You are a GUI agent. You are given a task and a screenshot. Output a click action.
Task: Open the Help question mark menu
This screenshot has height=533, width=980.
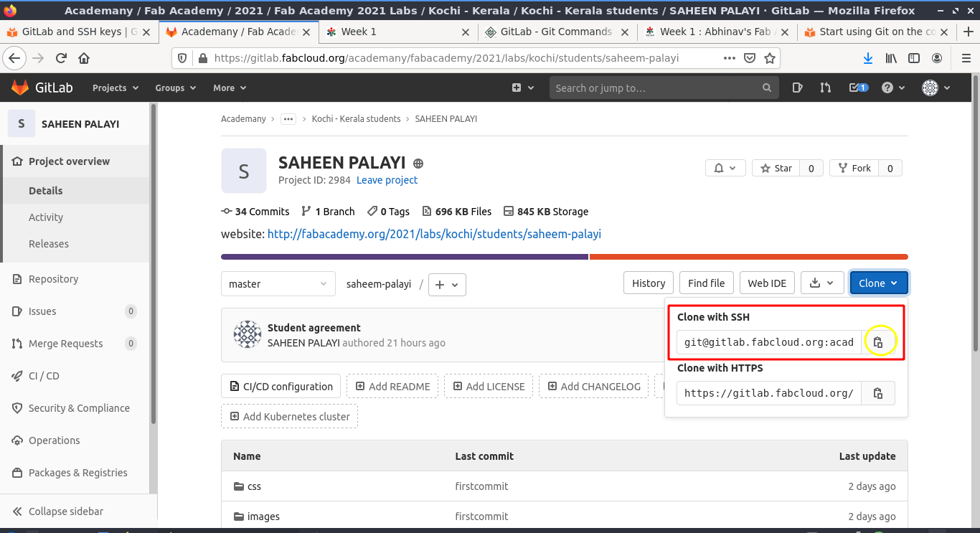click(892, 88)
